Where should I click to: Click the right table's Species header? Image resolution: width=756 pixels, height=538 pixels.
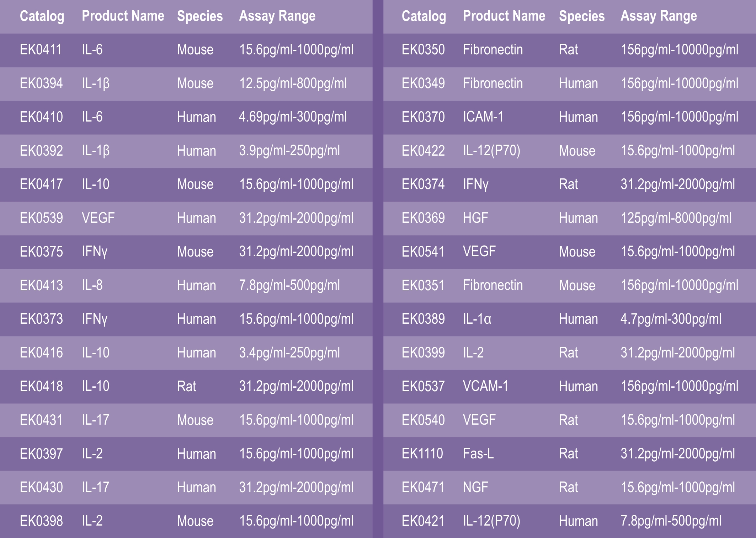click(582, 16)
